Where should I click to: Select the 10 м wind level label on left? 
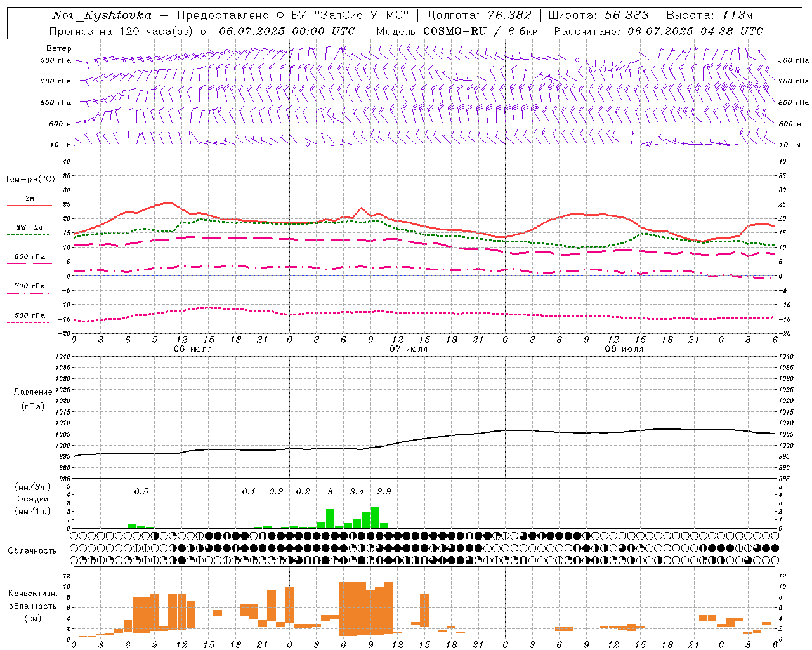pos(61,145)
